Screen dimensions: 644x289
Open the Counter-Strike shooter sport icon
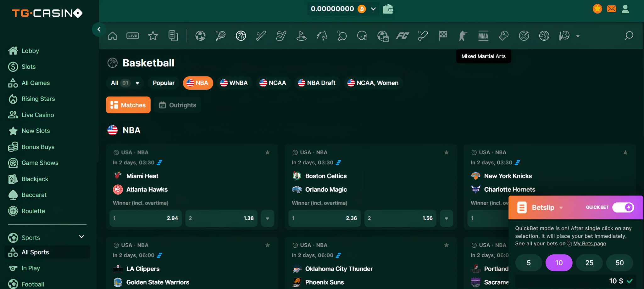[x=463, y=36]
